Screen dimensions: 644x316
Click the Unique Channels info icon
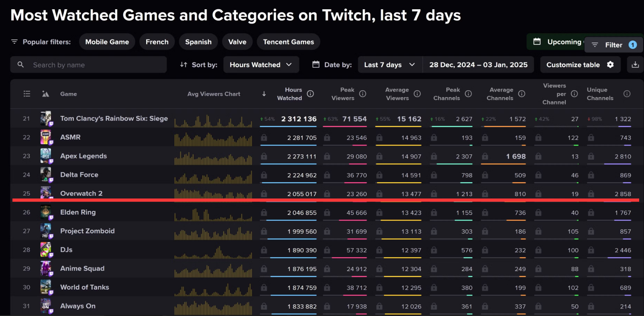[627, 94]
